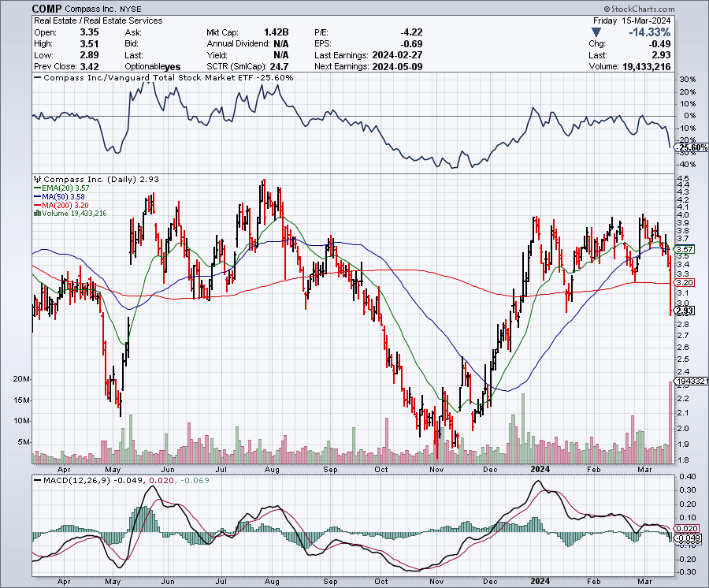
Task: Click the -25.60% relative strength axis tag
Action: (x=692, y=148)
